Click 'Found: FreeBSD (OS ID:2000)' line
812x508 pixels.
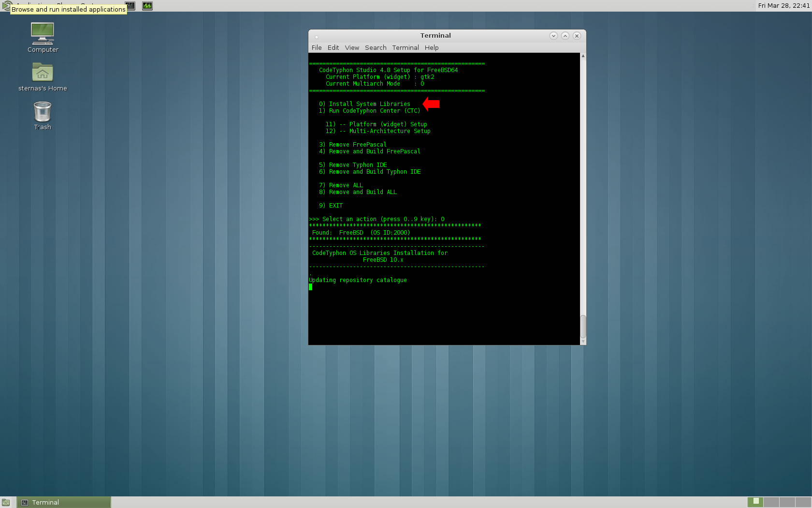point(361,233)
